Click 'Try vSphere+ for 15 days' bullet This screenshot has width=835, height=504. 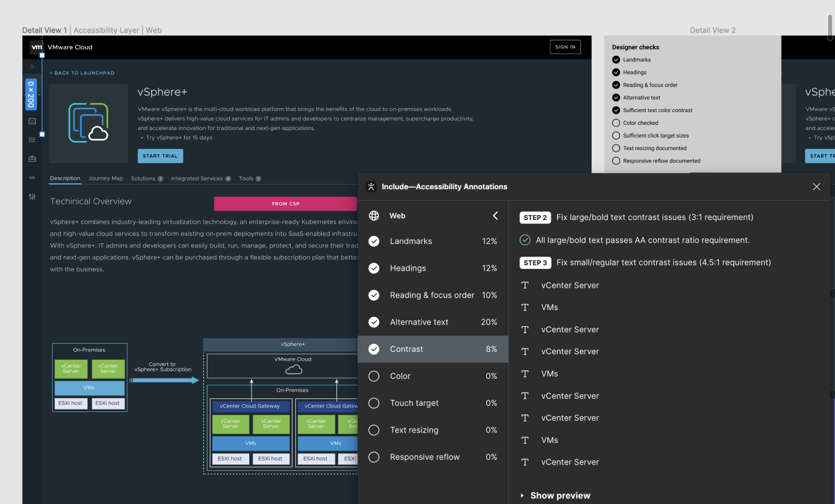[179, 138]
